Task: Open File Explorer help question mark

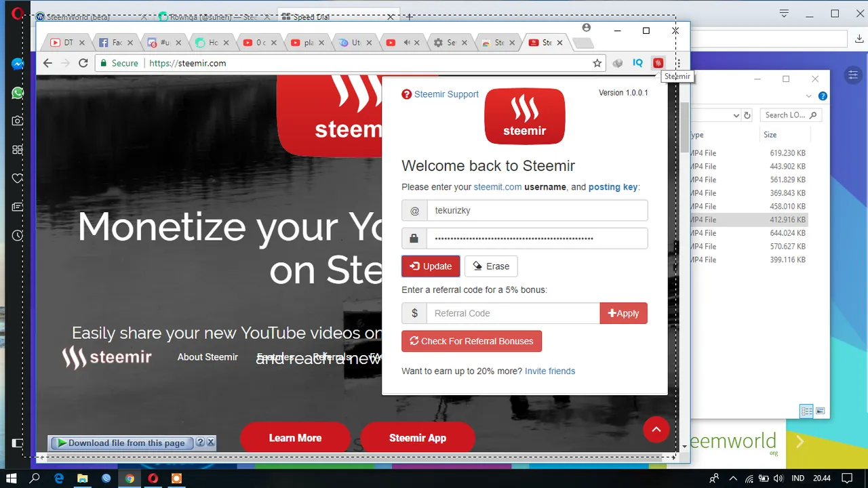Action: pos(823,96)
